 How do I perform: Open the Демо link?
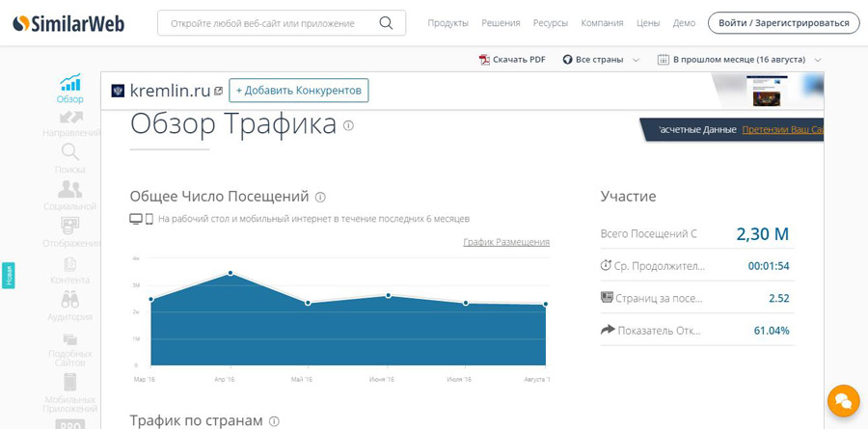684,23
